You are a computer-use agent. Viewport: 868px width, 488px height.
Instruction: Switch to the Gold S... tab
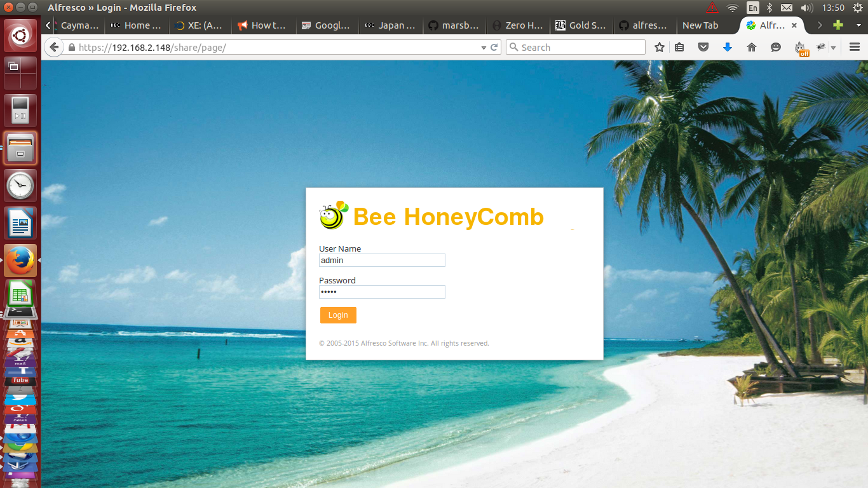click(x=581, y=25)
